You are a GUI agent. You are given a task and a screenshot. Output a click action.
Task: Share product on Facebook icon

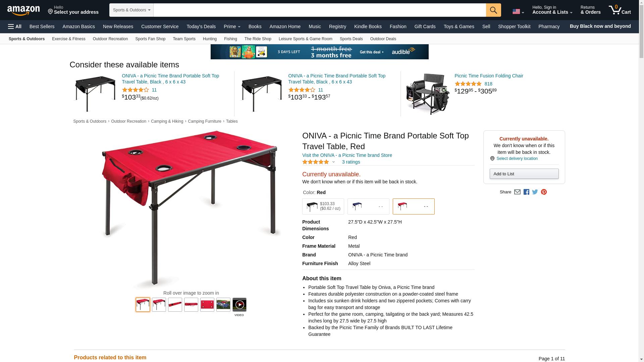pyautogui.click(x=526, y=192)
